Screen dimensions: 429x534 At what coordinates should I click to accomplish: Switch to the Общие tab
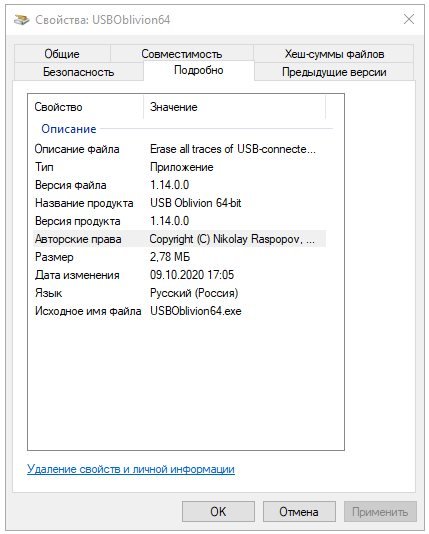click(62, 54)
